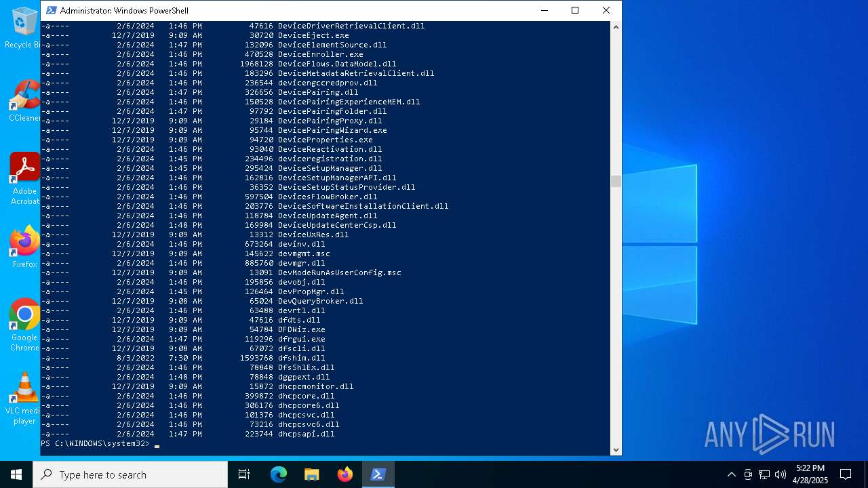Open File Explorer from the taskbar
Screen dimensions: 868x488
pyautogui.click(x=311, y=474)
